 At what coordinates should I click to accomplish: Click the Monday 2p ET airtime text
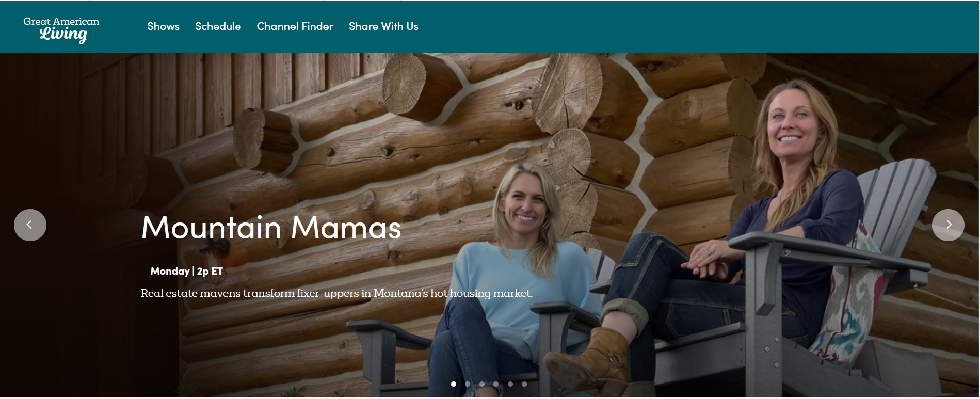[186, 271]
